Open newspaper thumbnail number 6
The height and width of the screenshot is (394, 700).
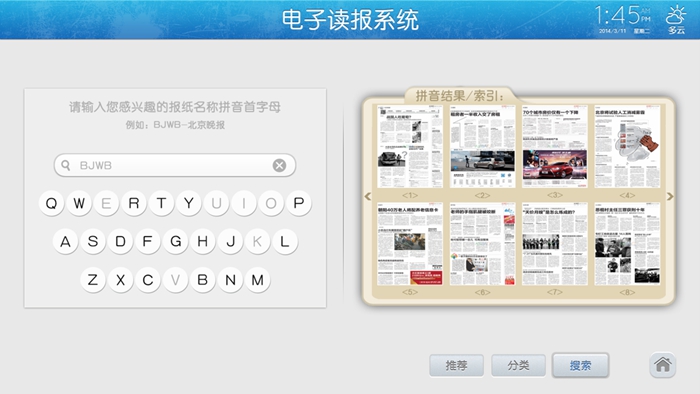pyautogui.click(x=482, y=244)
